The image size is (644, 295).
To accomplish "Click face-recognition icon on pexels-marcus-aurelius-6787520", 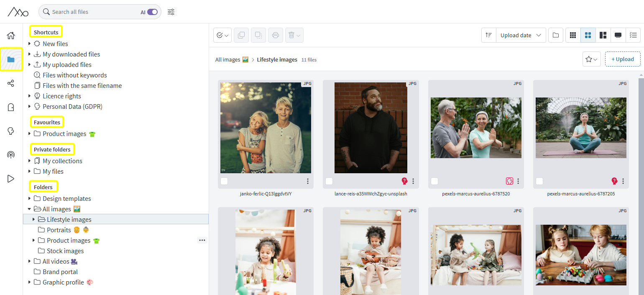I will (x=509, y=181).
